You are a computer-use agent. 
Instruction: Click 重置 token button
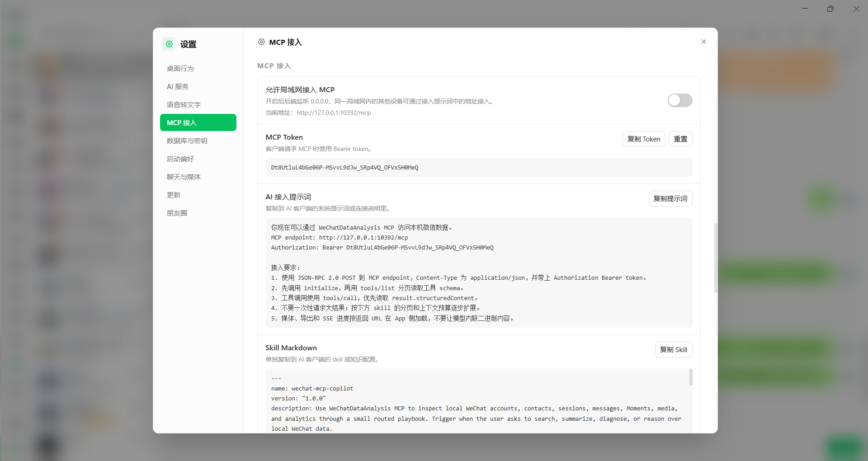click(680, 139)
